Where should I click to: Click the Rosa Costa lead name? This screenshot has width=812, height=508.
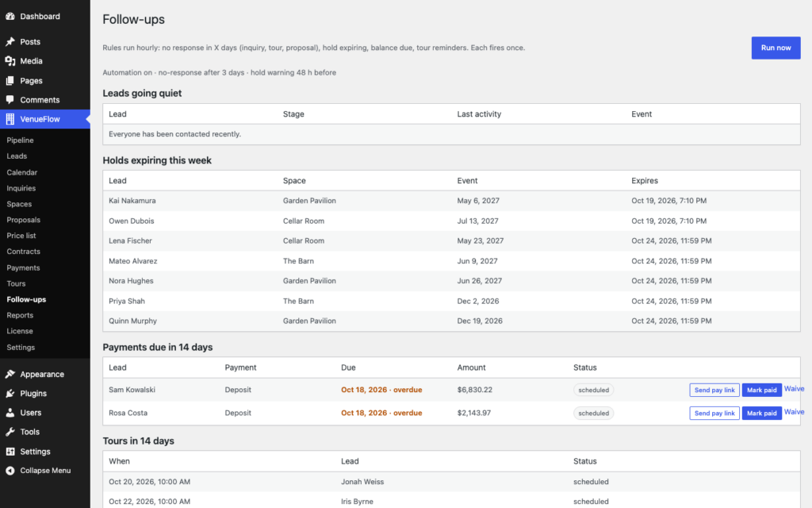click(128, 413)
